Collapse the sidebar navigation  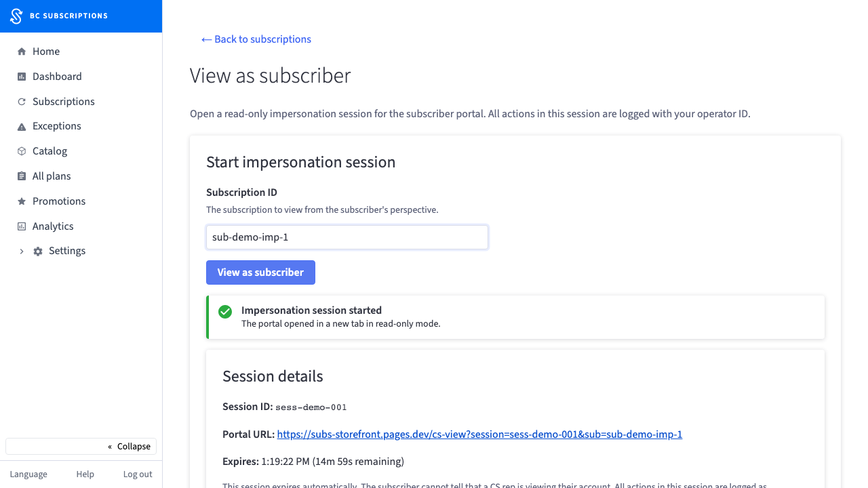[81, 446]
